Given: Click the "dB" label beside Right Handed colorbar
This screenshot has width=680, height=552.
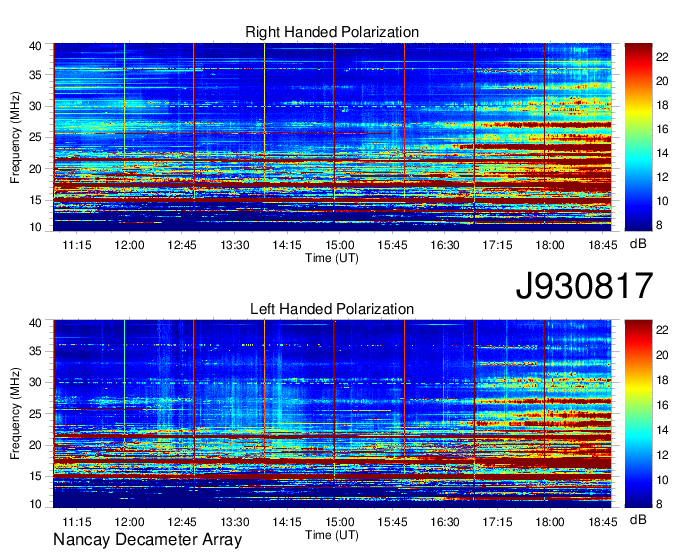Looking at the screenshot, I should pos(638,244).
